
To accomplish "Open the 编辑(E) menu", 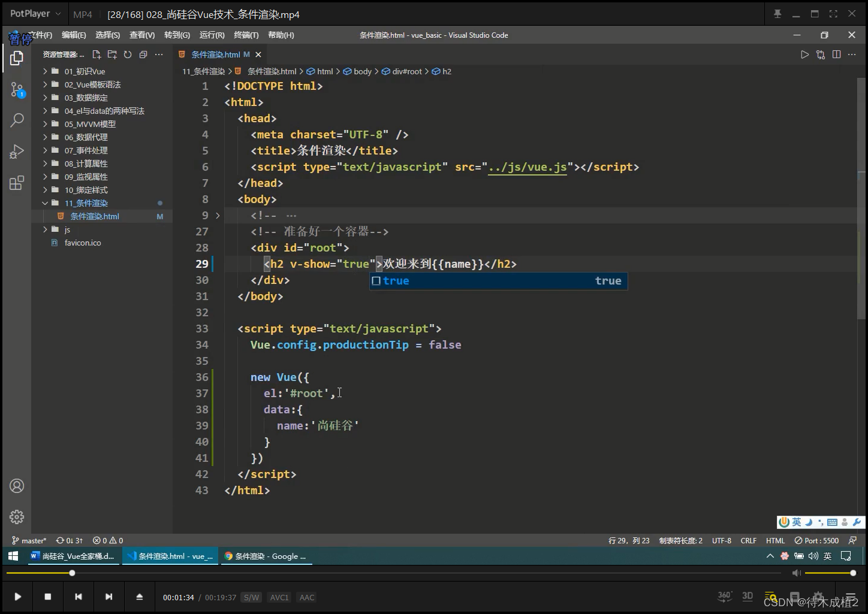I will tap(74, 35).
